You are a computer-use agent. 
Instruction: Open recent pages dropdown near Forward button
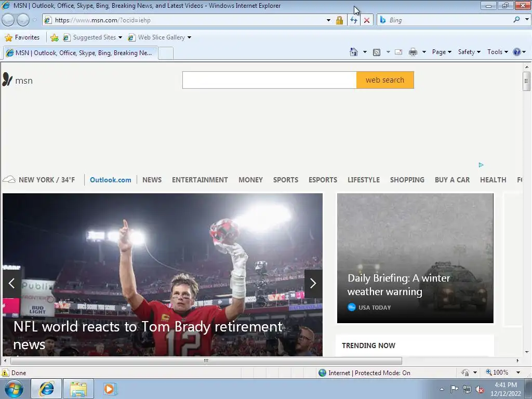(x=34, y=20)
